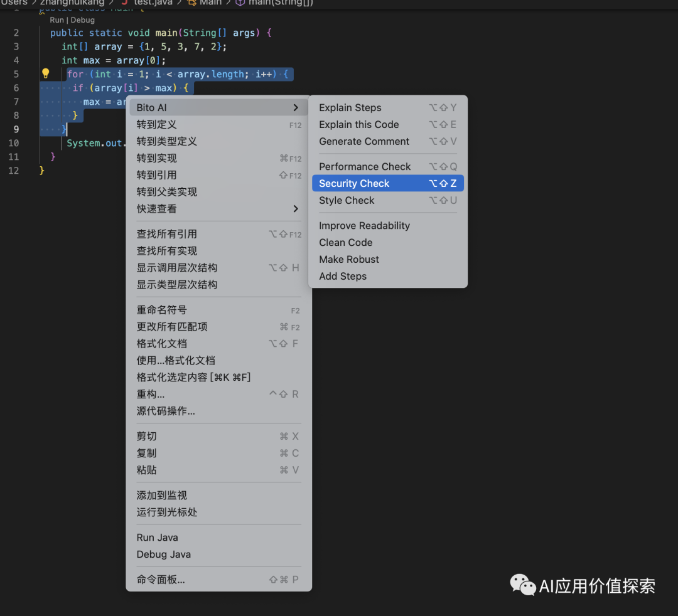Open the Bito AI submenu
678x616 pixels.
[x=218, y=107]
